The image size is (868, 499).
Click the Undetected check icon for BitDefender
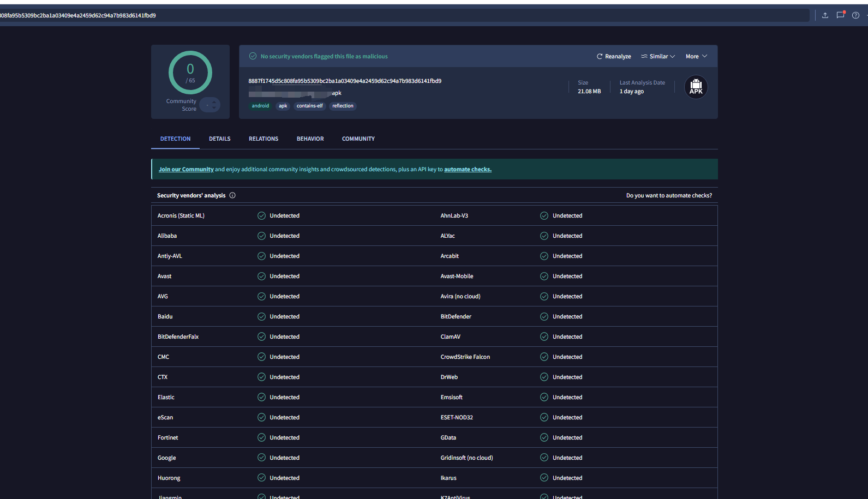click(x=544, y=316)
